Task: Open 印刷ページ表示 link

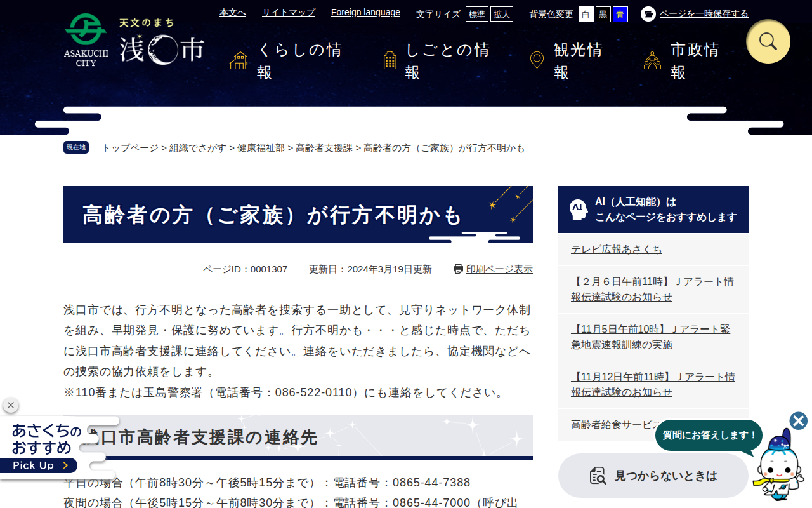Action: click(499, 269)
